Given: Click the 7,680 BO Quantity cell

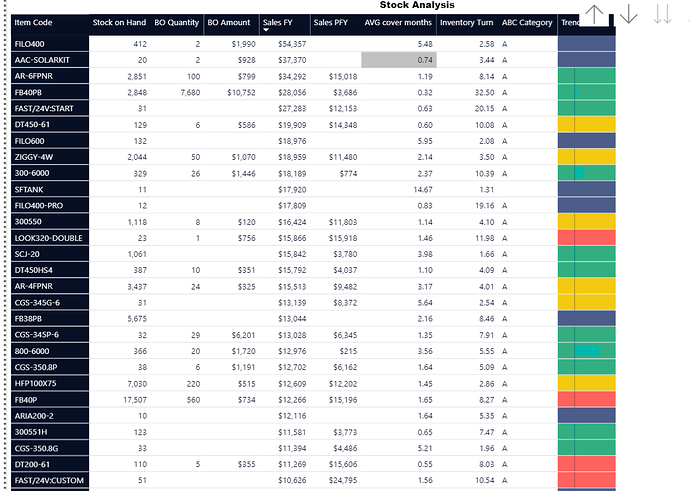Looking at the screenshot, I should tap(190, 92).
